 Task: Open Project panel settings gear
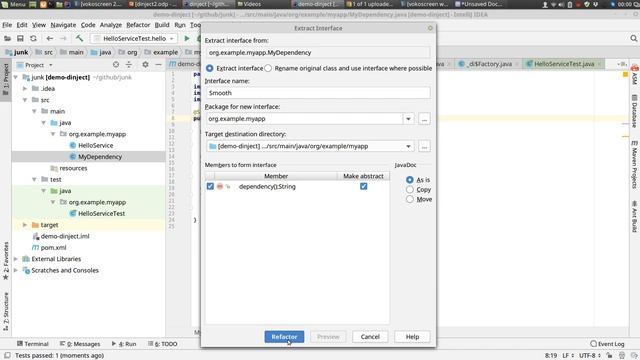tap(145, 64)
